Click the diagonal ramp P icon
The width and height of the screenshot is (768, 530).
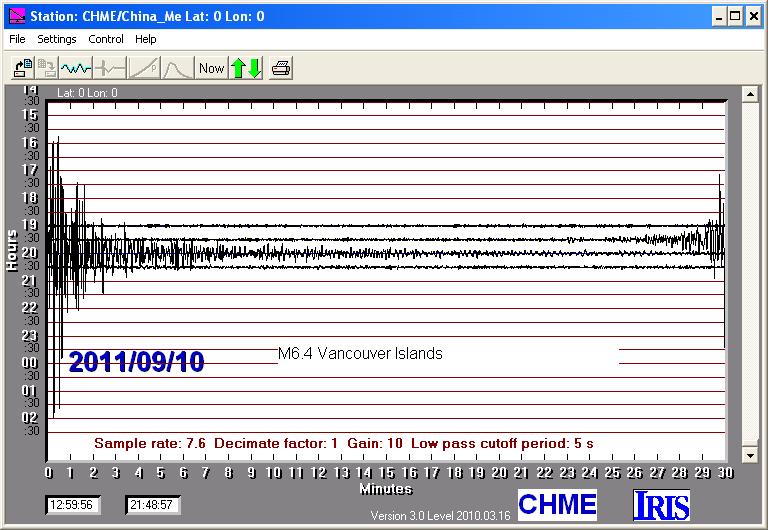(143, 68)
